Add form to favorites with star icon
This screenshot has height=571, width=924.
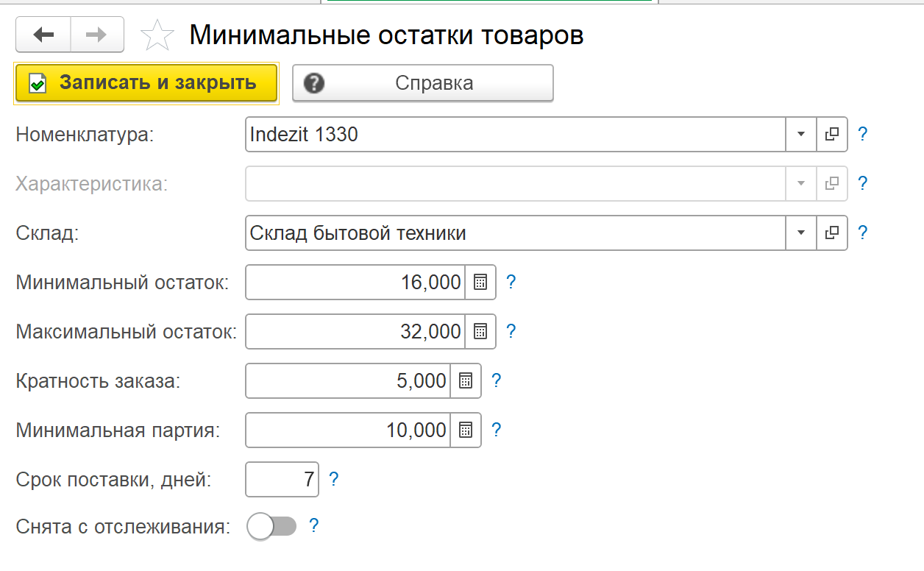[157, 35]
